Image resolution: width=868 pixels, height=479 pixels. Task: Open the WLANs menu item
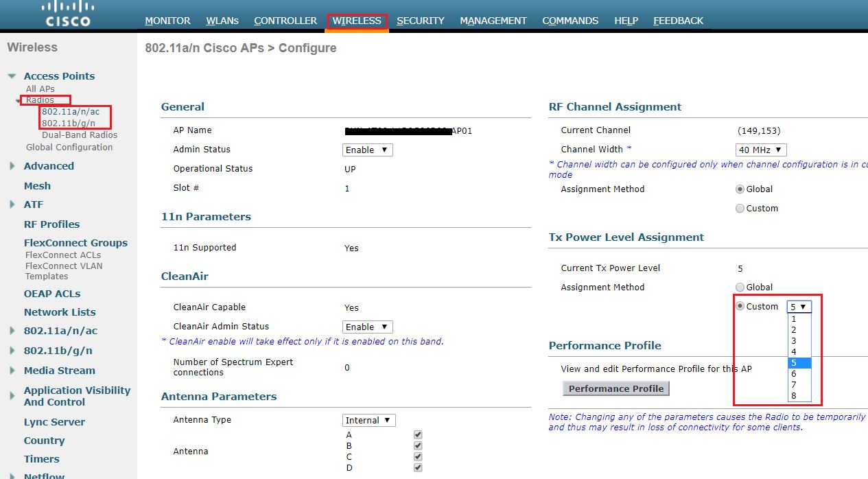point(222,21)
